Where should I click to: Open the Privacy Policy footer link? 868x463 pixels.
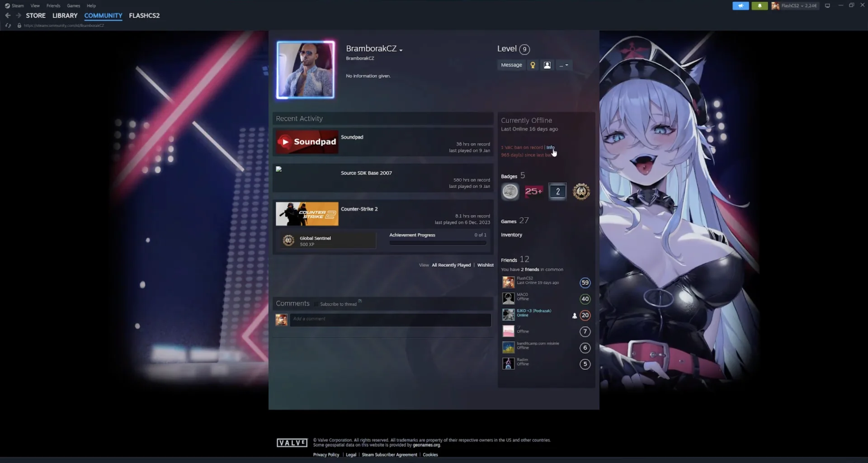[326, 455]
